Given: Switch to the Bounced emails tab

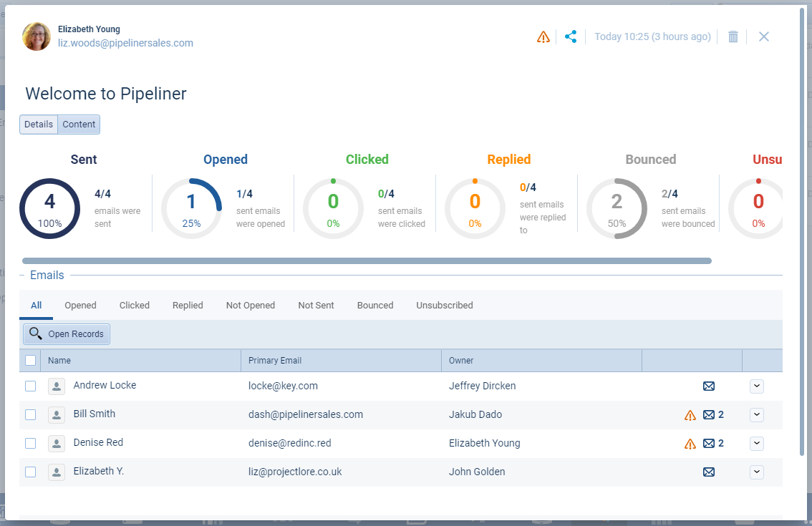Looking at the screenshot, I should (x=375, y=306).
